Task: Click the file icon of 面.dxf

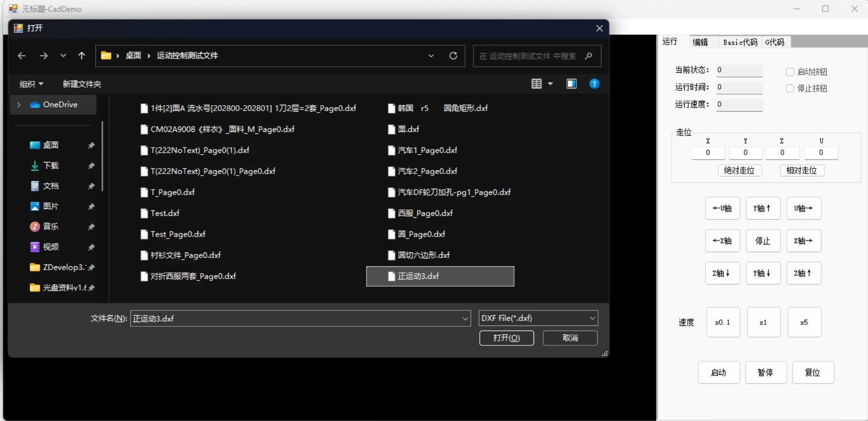Action: coord(392,130)
